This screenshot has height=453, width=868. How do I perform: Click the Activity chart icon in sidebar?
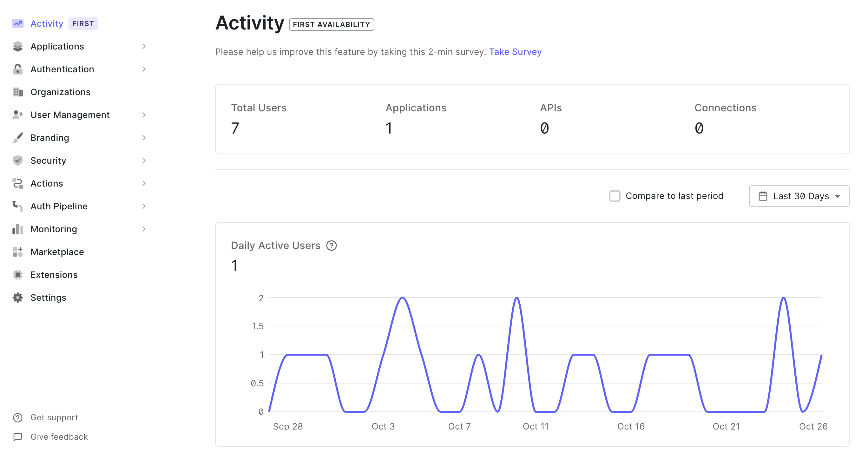click(17, 23)
